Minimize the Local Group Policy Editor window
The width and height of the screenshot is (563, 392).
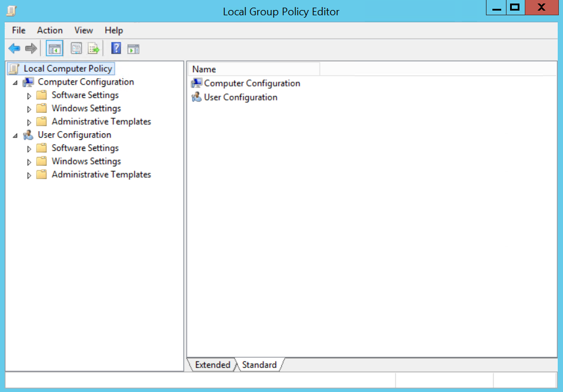pos(496,8)
